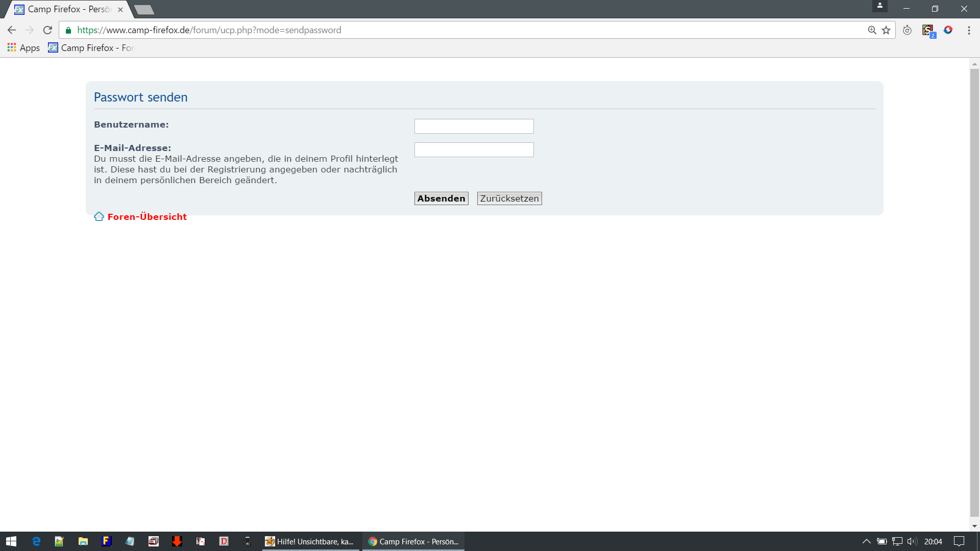Click the browser reload page icon
The width and height of the screenshot is (980, 551).
[x=47, y=30]
